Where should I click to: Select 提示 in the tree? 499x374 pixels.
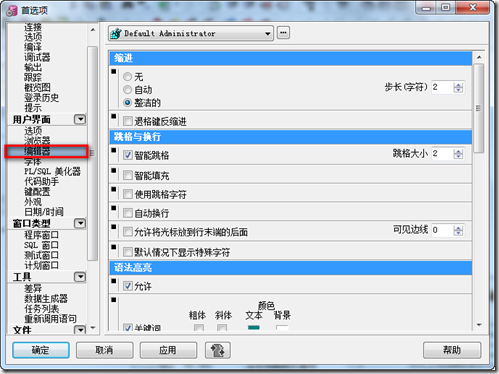coord(33,108)
